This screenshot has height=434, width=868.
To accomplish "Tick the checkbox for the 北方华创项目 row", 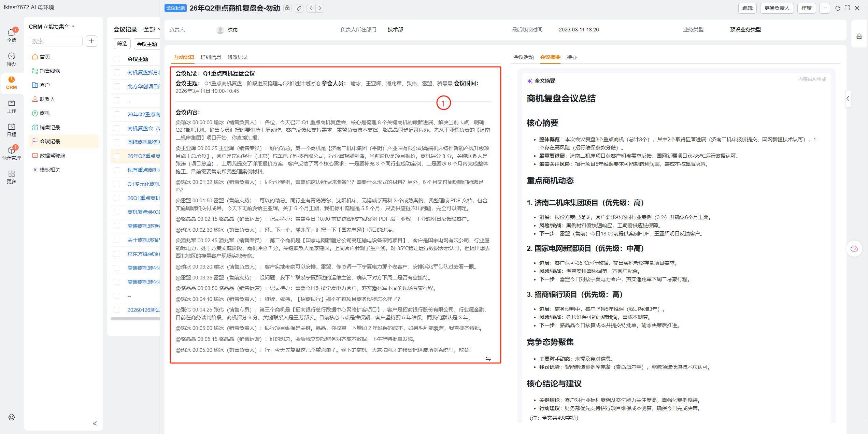I will [x=117, y=86].
